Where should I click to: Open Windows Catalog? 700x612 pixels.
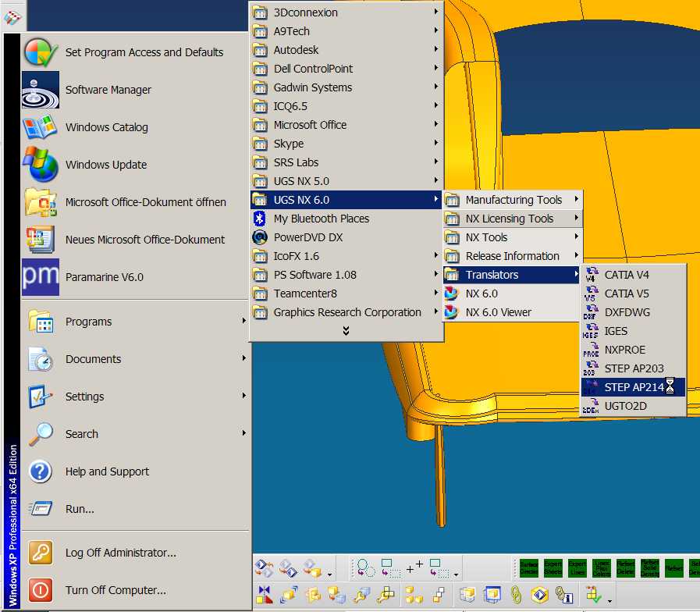(135, 127)
